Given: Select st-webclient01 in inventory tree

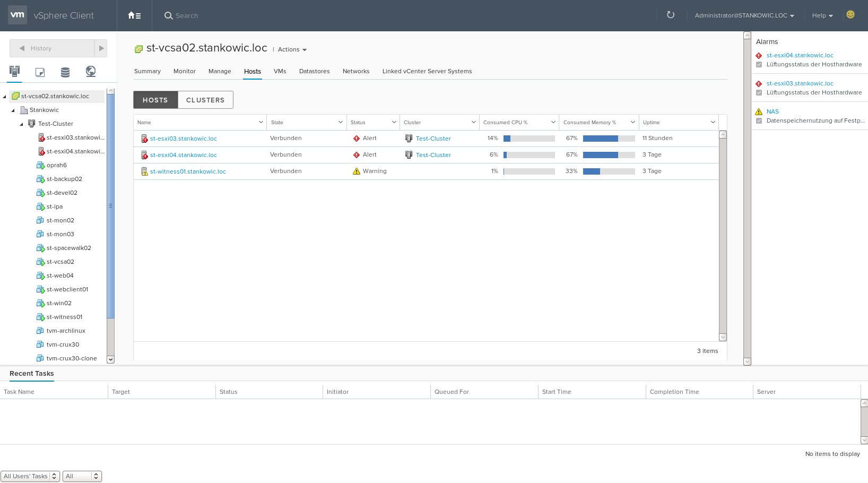Looking at the screenshot, I should coord(67,289).
